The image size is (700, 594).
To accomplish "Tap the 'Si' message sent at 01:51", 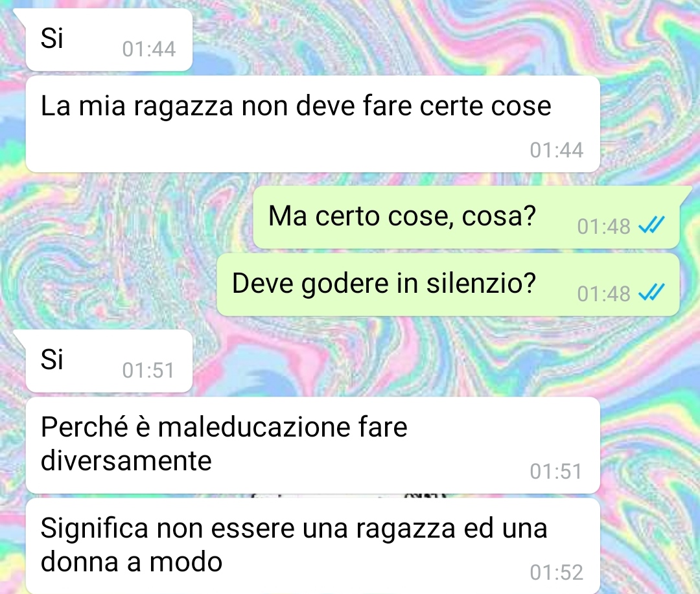I will 109,361.
